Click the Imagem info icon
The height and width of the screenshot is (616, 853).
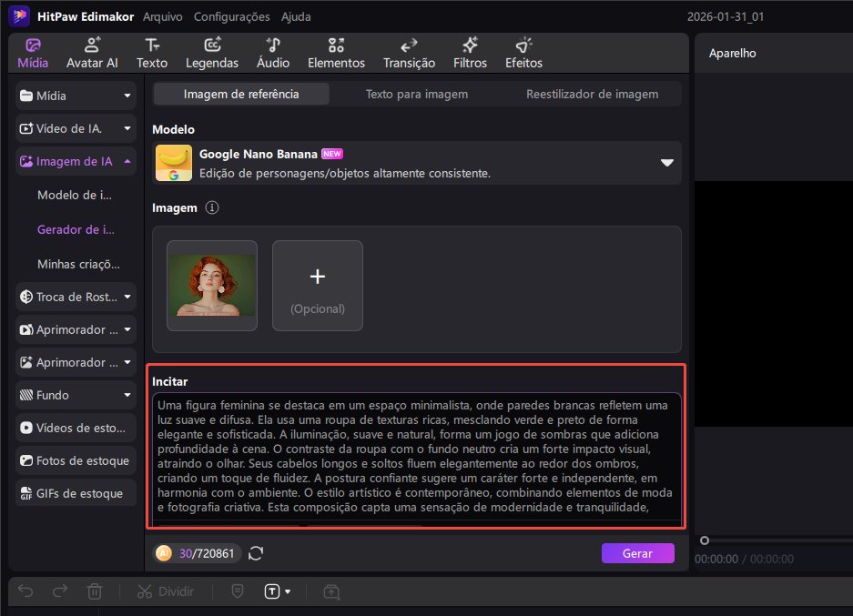[x=212, y=208]
